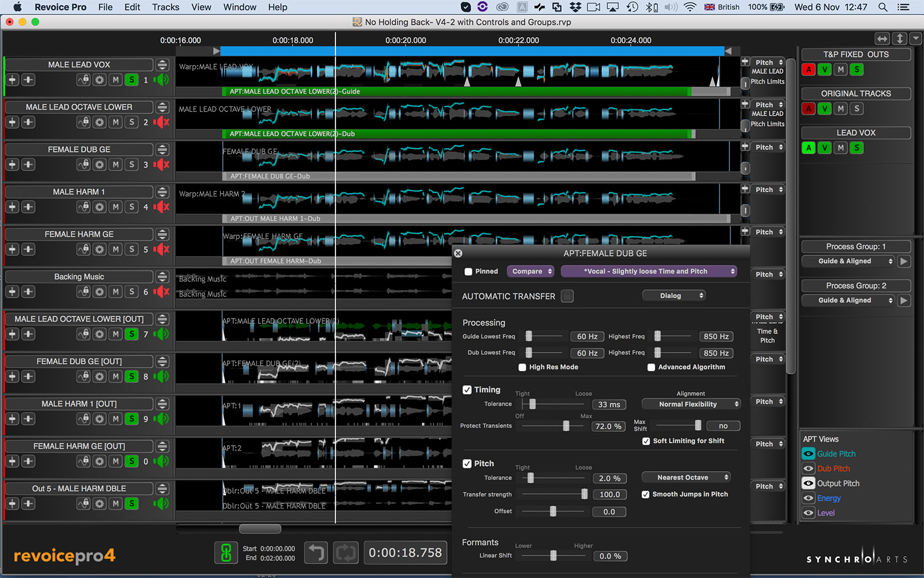This screenshot has width=924, height=578.
Task: Click the Process Group: 1 button
Action: [856, 246]
